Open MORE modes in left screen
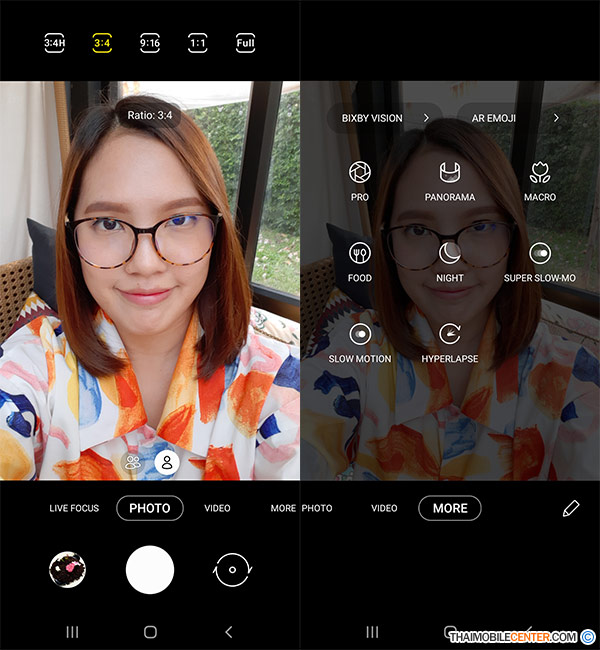 point(283,508)
